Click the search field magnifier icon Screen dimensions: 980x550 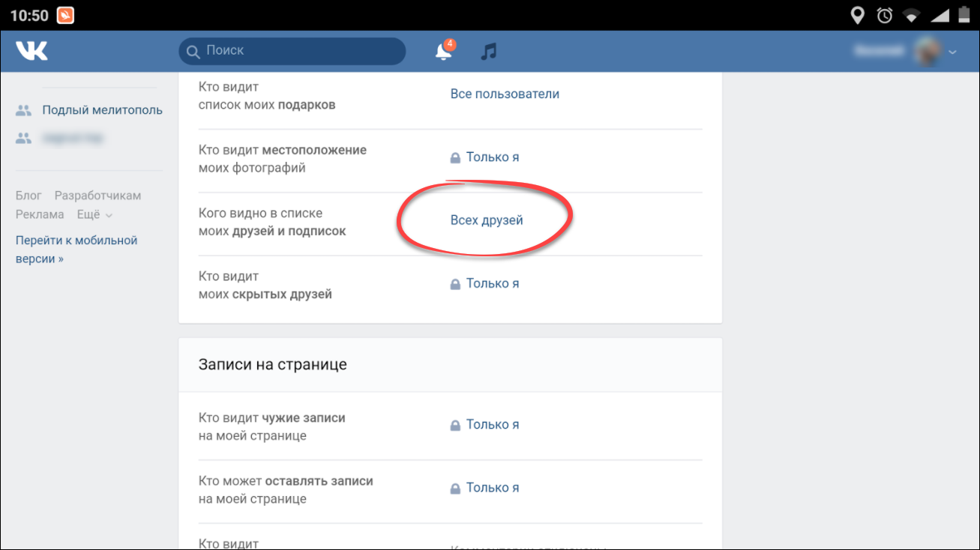(193, 51)
